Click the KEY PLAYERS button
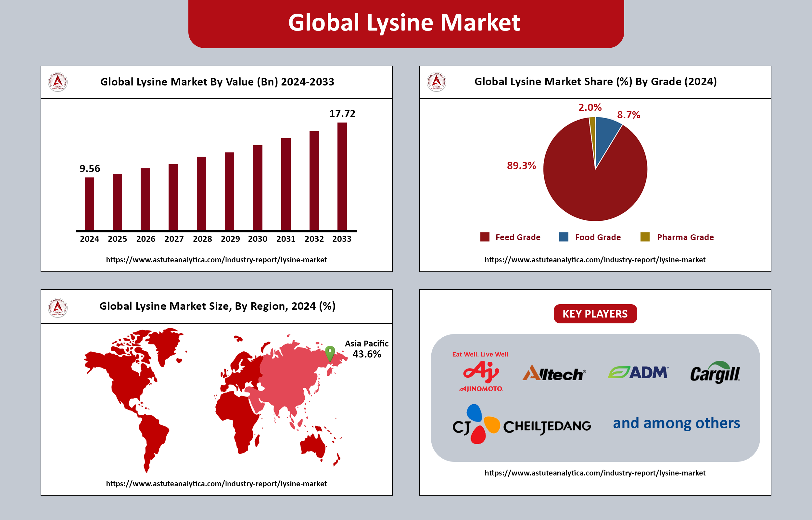The width and height of the screenshot is (812, 520). coord(595,314)
